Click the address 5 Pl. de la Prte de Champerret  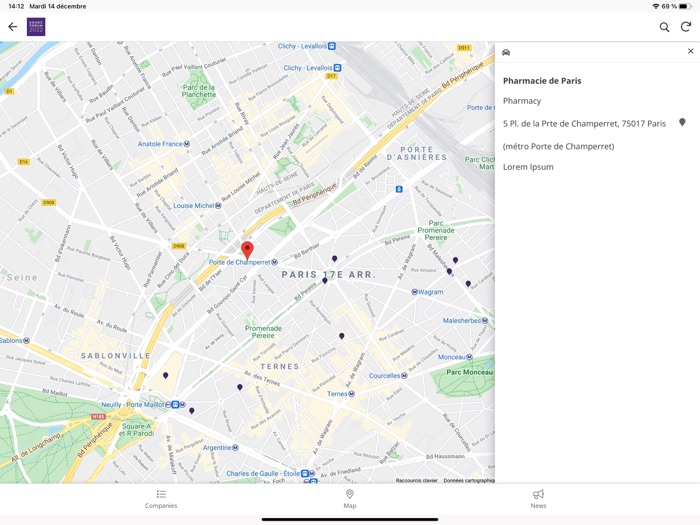584,124
